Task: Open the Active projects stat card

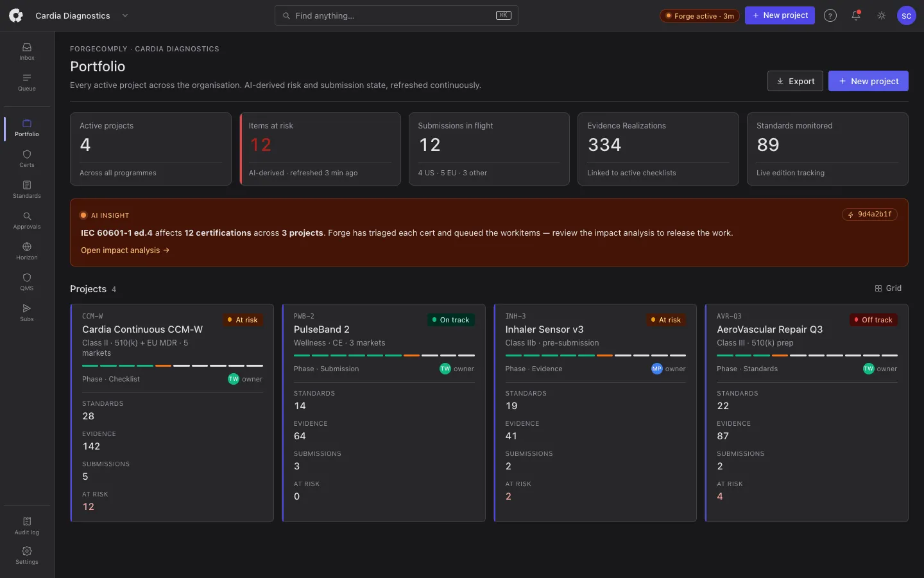Action: point(151,149)
